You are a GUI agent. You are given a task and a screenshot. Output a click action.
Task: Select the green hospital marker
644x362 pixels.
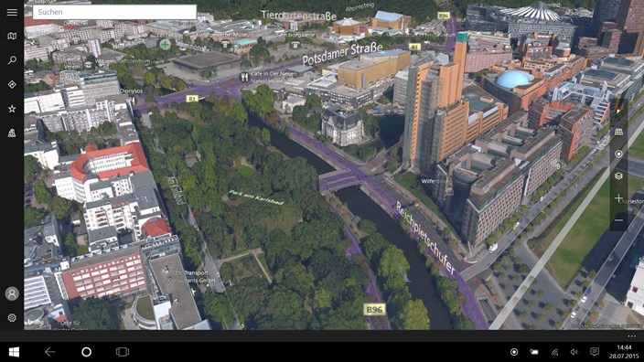click(x=165, y=44)
